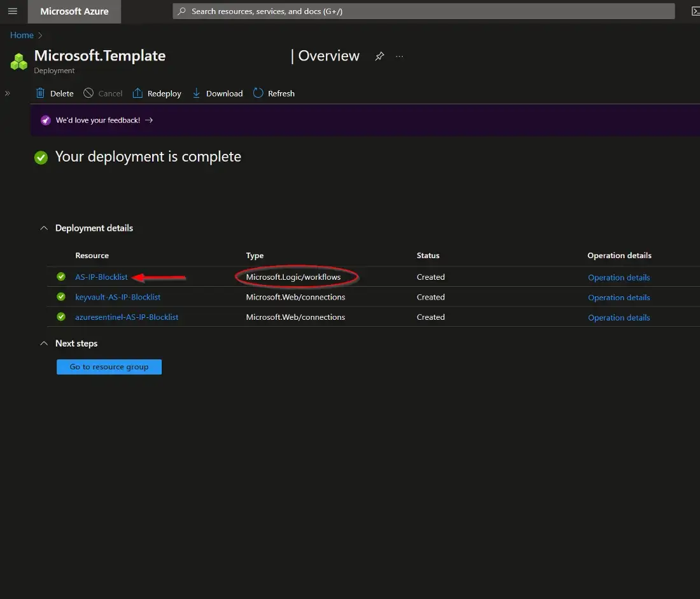Click the Redeploy toolbar button
Image resolution: width=700 pixels, height=599 pixels.
point(157,93)
